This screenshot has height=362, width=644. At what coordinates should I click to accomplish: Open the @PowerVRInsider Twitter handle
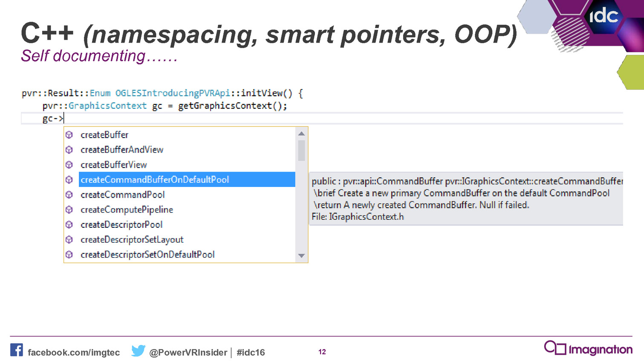(188, 353)
